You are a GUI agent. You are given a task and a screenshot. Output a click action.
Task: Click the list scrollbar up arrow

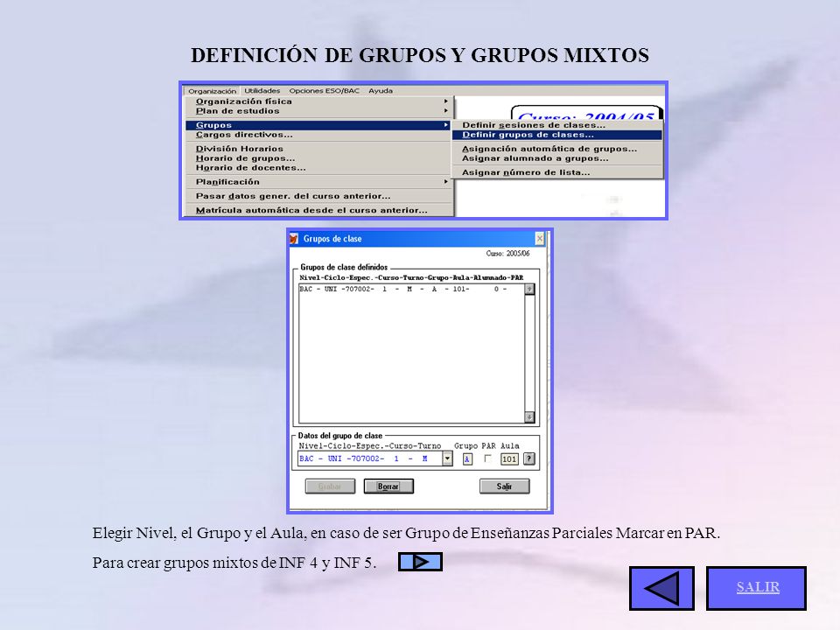point(529,290)
